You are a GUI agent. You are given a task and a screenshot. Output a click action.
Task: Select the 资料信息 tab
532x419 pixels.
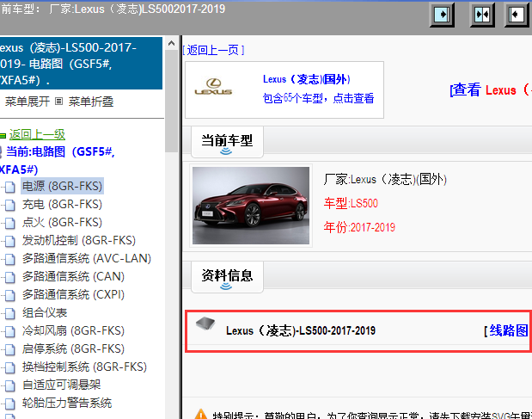[x=227, y=277]
